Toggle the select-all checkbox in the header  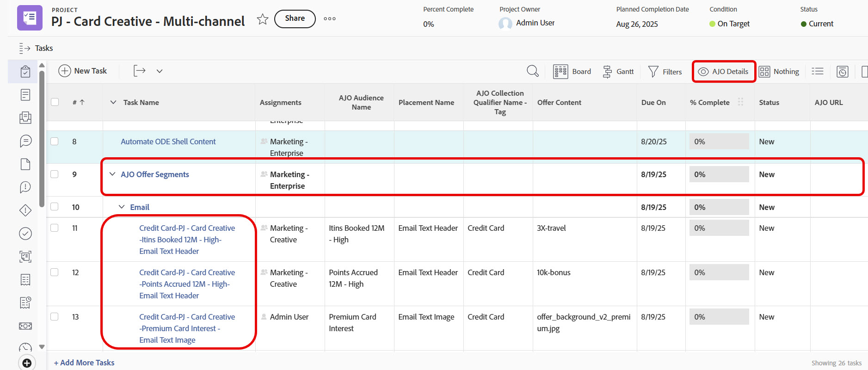click(55, 102)
